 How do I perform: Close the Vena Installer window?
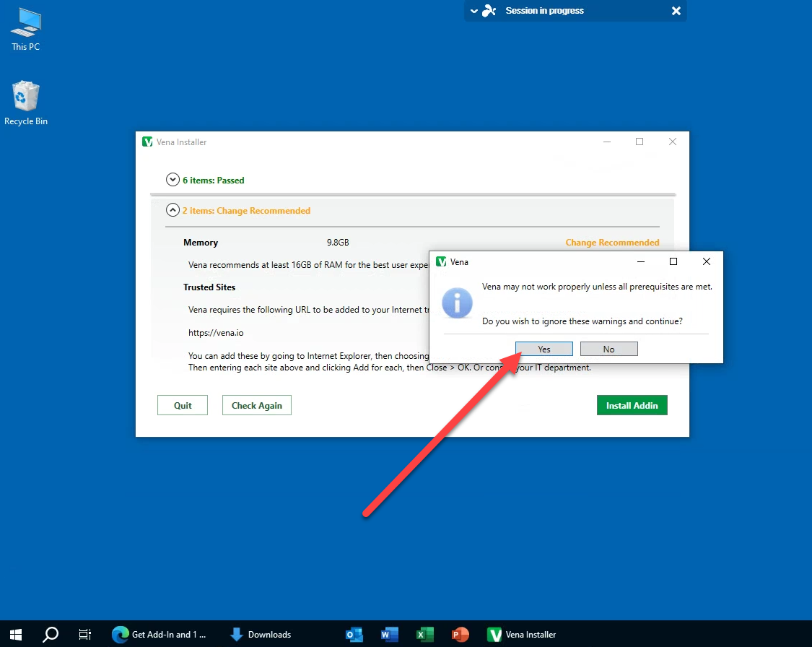coord(672,142)
